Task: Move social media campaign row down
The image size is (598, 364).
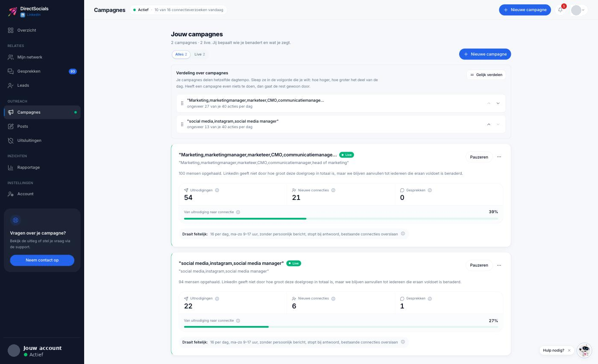Action: tap(498, 124)
